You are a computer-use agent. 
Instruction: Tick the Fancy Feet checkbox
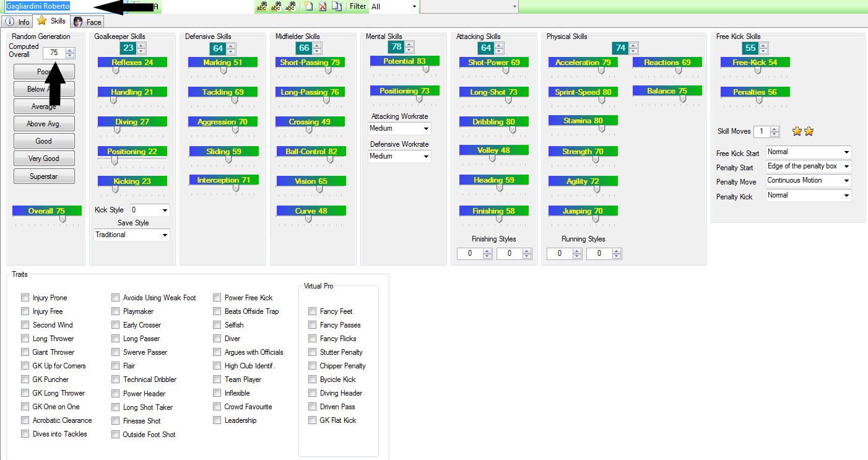pyautogui.click(x=312, y=311)
